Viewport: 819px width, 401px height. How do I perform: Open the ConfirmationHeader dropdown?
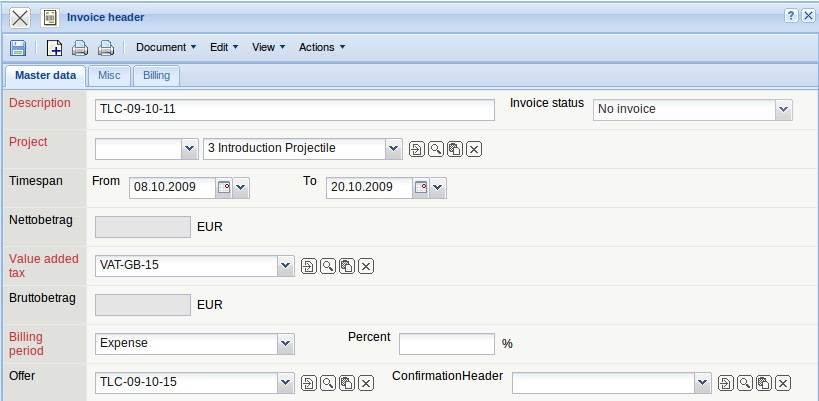pyautogui.click(x=703, y=383)
